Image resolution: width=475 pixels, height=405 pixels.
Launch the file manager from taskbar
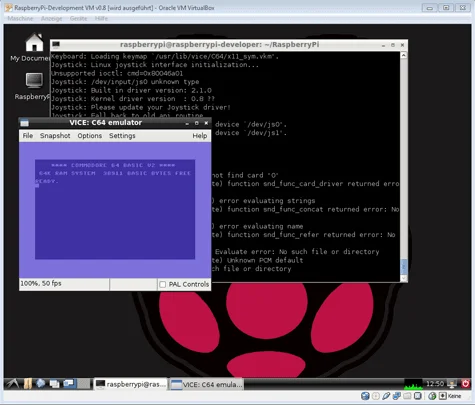(x=28, y=384)
